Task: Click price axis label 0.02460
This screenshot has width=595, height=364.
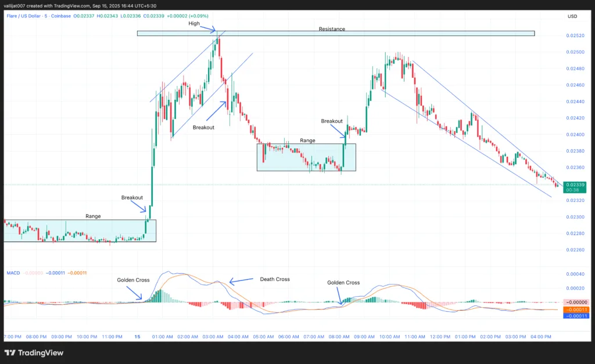Action: click(575, 85)
